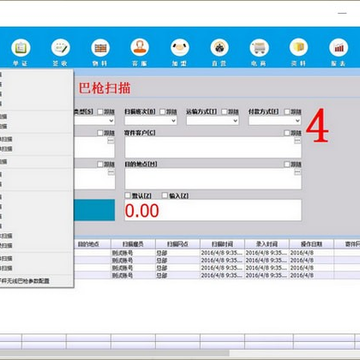Select the 无线巴枪参数配置 menu entry
This screenshot has width=360, height=360.
coord(25,281)
